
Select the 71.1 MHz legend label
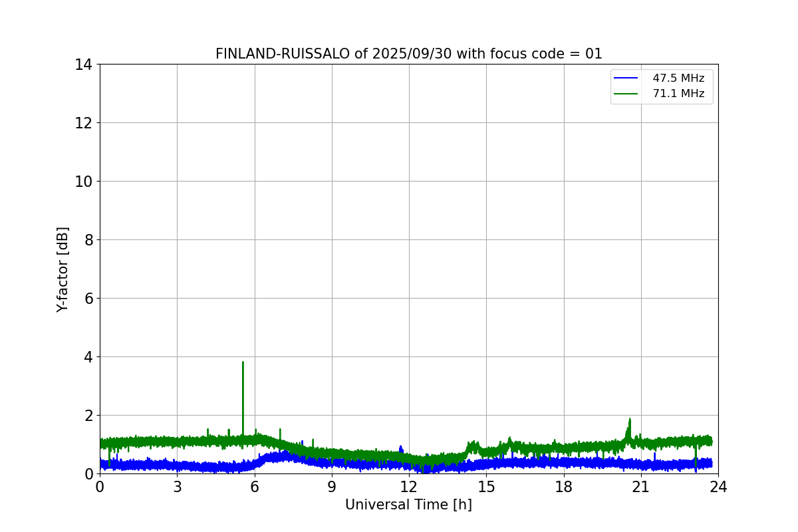pyautogui.click(x=678, y=94)
